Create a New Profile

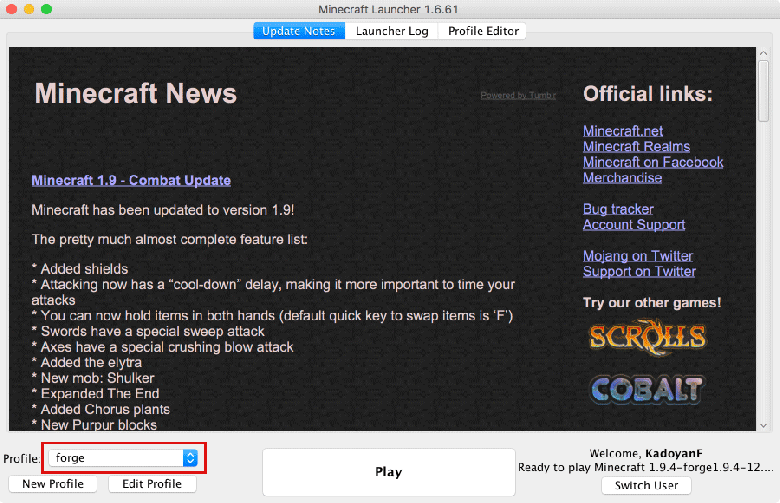(53, 484)
